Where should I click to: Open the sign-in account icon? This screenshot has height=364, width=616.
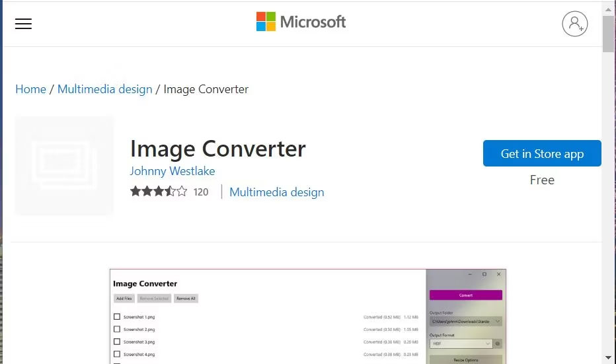coord(574,24)
